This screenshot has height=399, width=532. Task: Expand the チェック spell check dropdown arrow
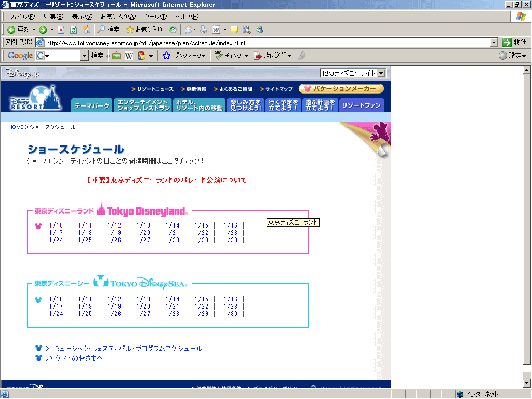[246, 56]
